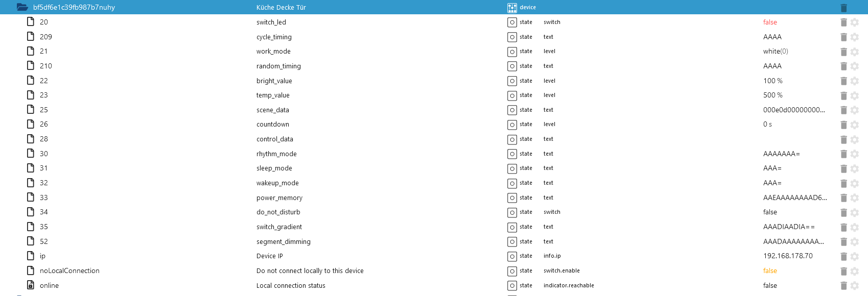Delete the Küche Decke Tür device

pyautogui.click(x=843, y=8)
